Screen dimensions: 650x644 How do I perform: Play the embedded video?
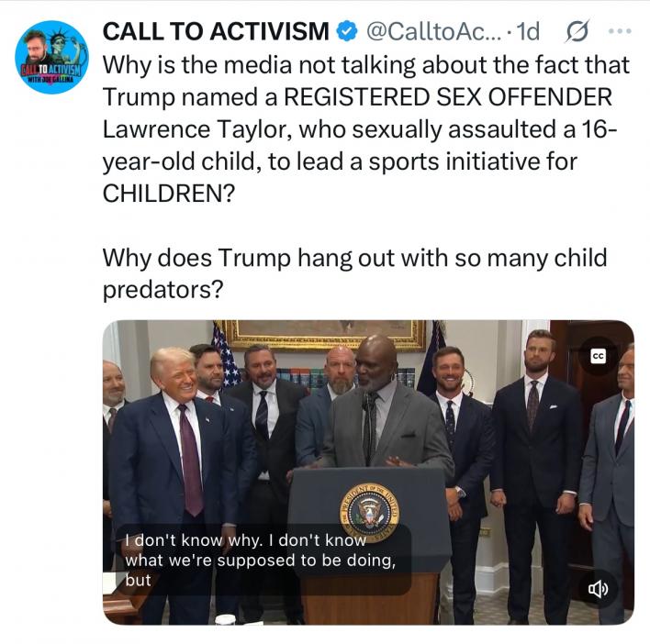(x=368, y=472)
